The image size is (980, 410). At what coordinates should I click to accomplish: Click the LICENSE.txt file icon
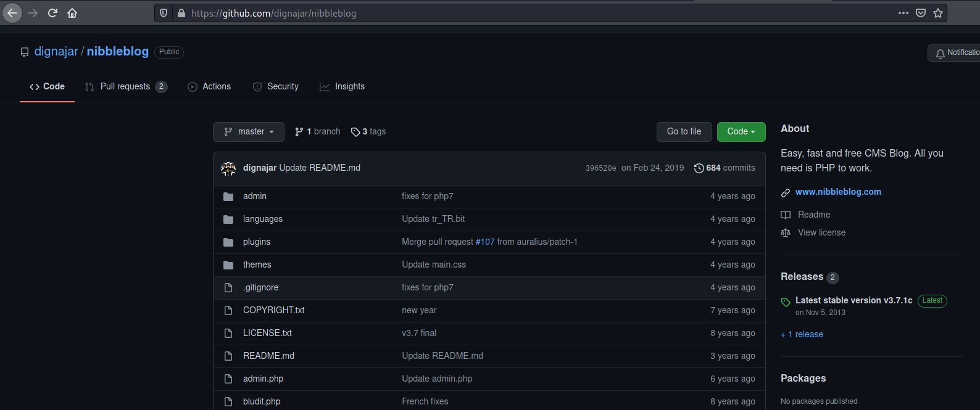click(228, 334)
